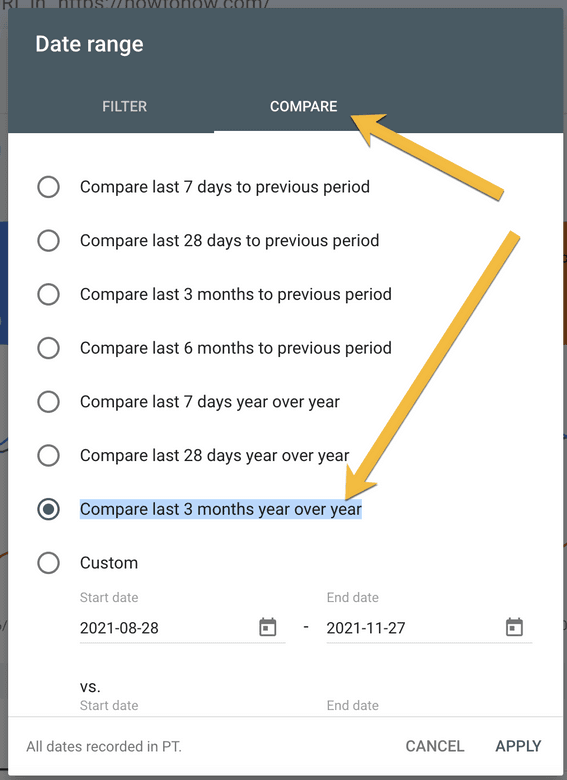Choose Compare last 28 days year over year

48,456
